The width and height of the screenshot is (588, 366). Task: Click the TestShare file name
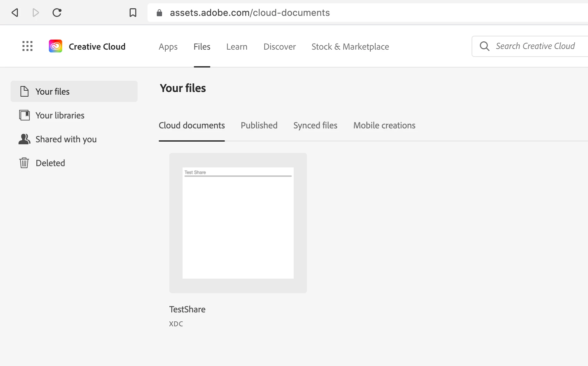(x=187, y=309)
